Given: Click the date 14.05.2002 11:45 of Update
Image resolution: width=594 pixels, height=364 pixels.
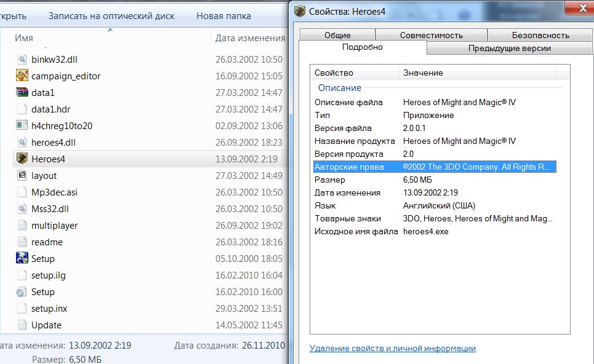Looking at the screenshot, I should tap(249, 325).
